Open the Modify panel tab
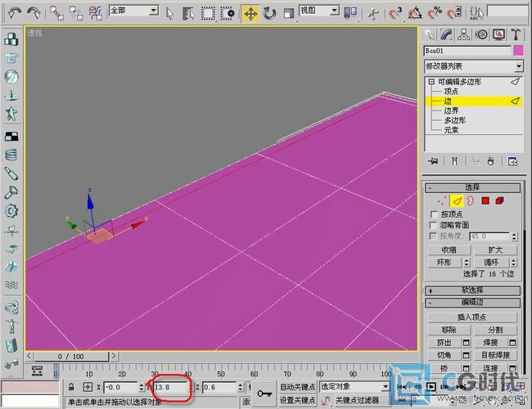Viewport: 532px width, 409px height. point(447,34)
